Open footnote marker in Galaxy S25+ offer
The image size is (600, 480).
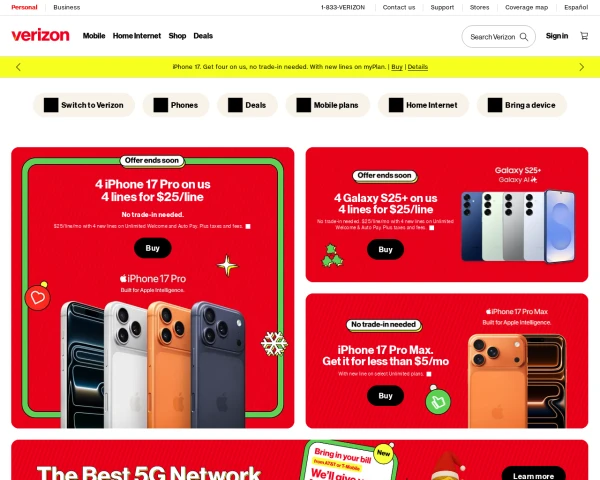click(432, 228)
